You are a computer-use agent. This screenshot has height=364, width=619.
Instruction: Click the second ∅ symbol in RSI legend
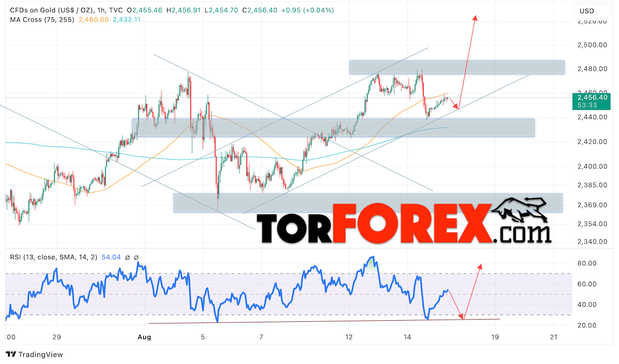(137, 257)
